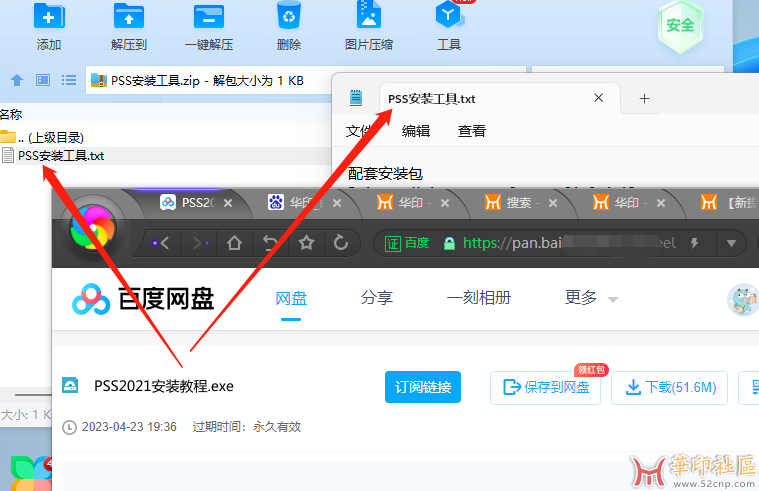Click the archive path field PSS安装工具.zip

pos(208,80)
